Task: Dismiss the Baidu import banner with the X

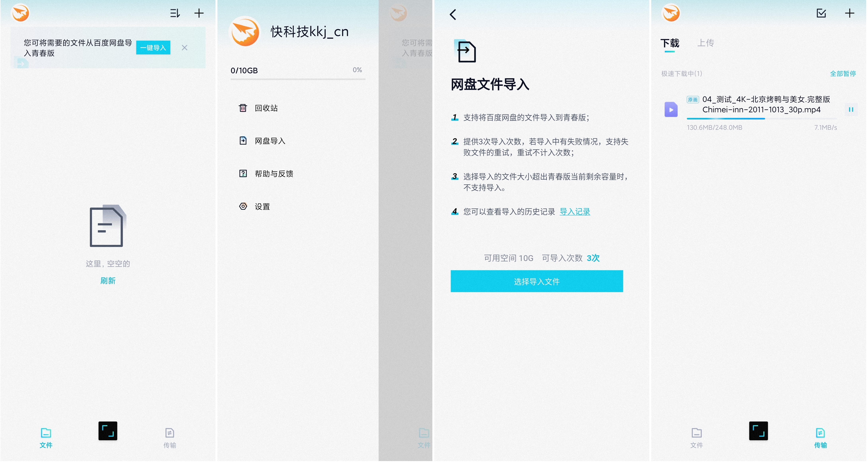Action: pyautogui.click(x=184, y=48)
